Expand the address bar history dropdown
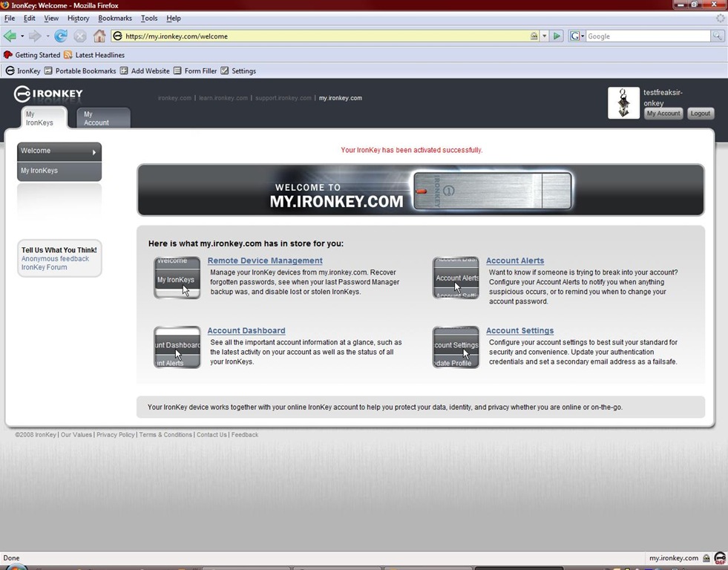Image resolution: width=728 pixels, height=570 pixels. [545, 36]
